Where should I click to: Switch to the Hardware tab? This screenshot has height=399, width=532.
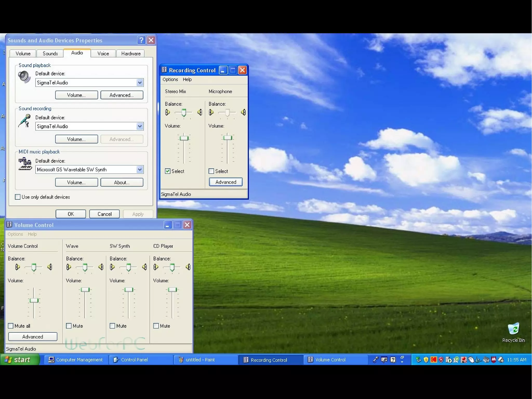click(x=131, y=54)
